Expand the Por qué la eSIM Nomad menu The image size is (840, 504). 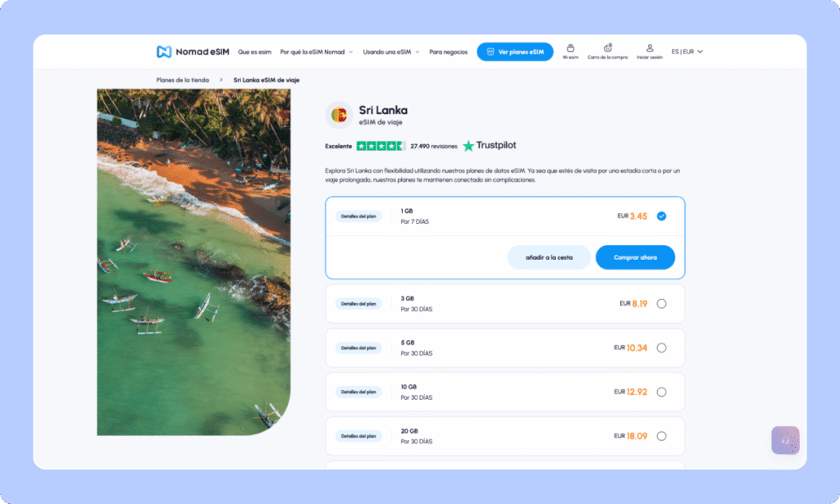(x=316, y=52)
